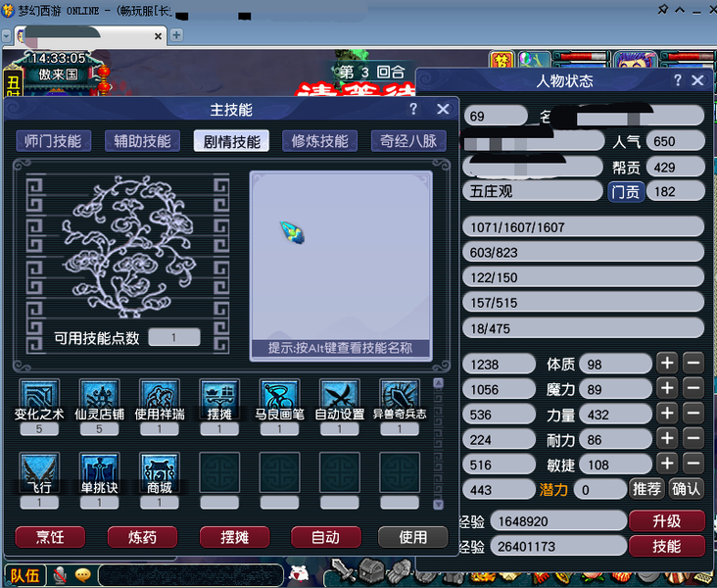Screen dimensions: 717x588
Task: Switch to the 师门技能 tab
Action: coord(53,141)
